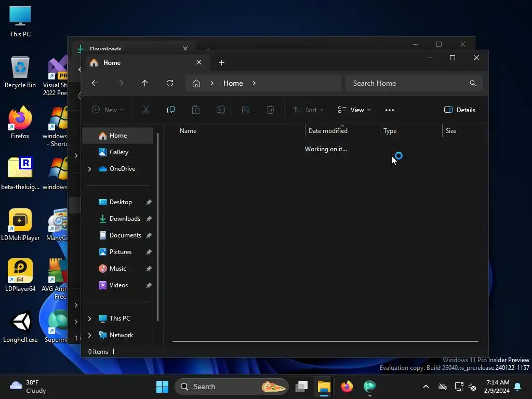The height and width of the screenshot is (399, 532).
Task: Click the Copy icon in toolbar
Action: click(170, 110)
